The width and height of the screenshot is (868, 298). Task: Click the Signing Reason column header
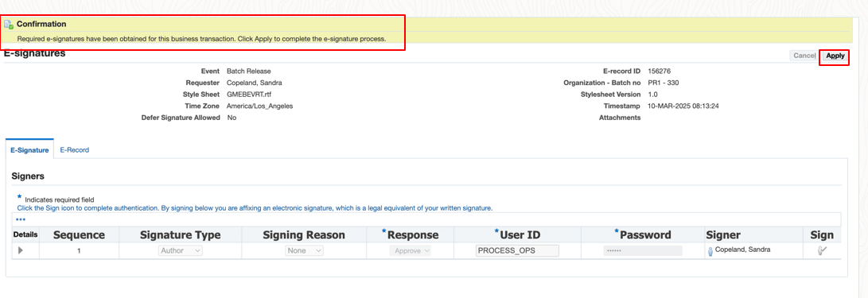point(304,235)
